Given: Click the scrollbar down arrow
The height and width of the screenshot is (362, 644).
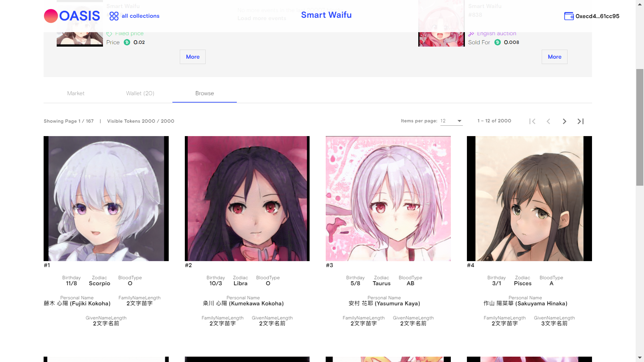Looking at the screenshot, I should tap(640, 358).
